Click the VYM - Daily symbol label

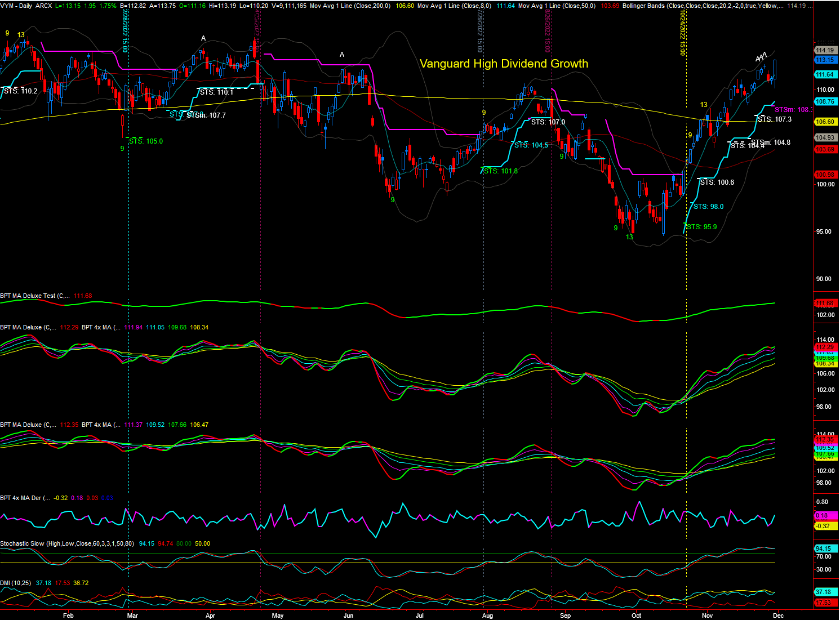click(16, 6)
